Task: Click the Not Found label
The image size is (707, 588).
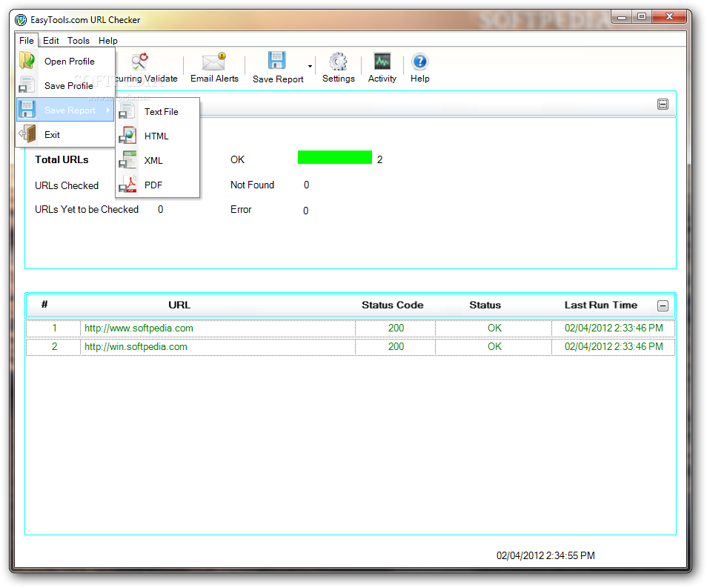Action: click(252, 185)
